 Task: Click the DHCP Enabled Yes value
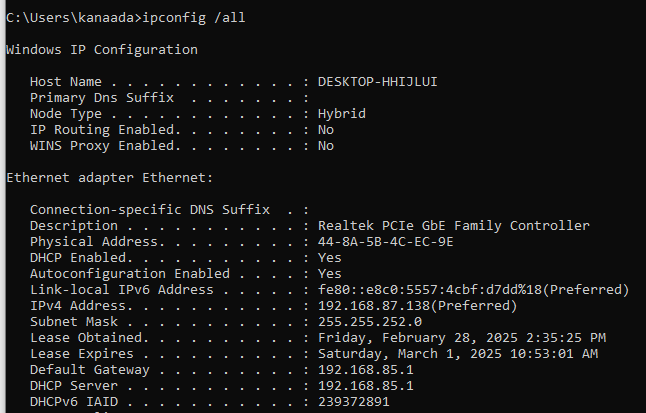tap(330, 257)
